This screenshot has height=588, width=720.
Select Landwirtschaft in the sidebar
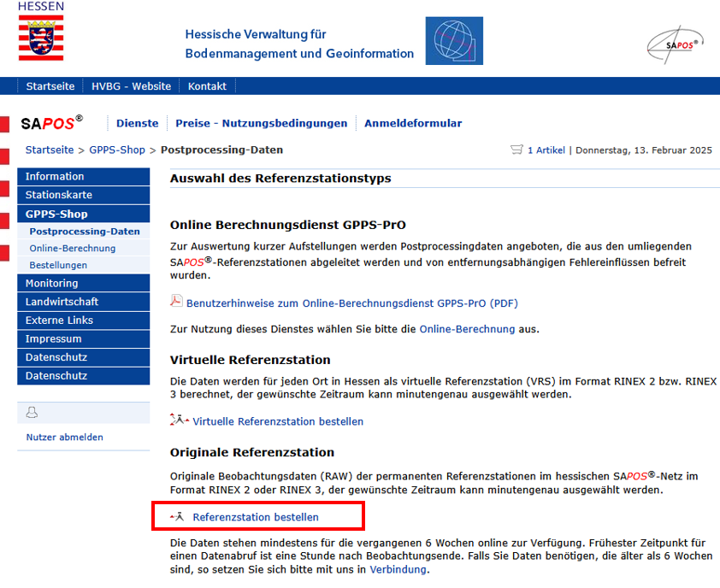(x=84, y=302)
